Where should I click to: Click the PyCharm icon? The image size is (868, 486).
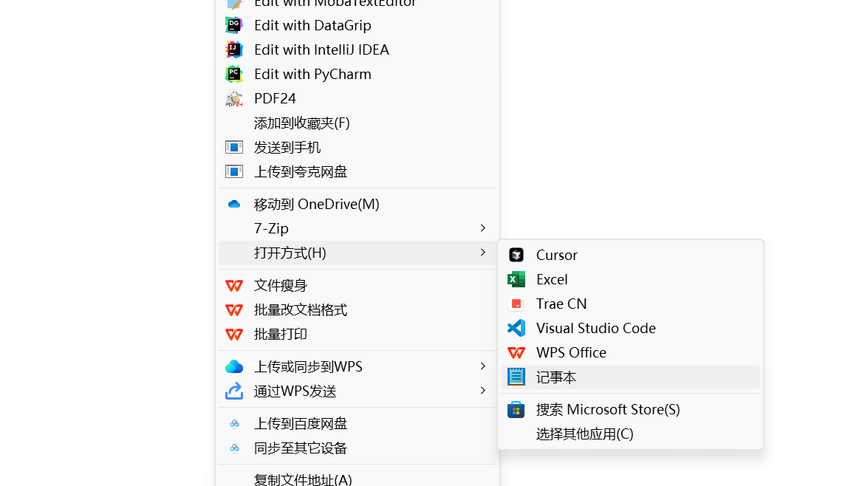click(234, 74)
